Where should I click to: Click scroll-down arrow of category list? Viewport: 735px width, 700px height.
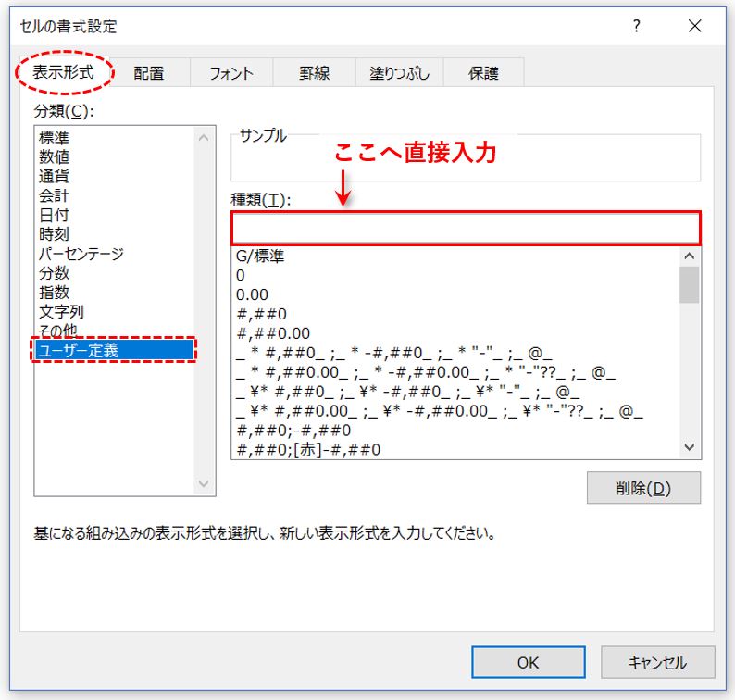pyautogui.click(x=204, y=484)
